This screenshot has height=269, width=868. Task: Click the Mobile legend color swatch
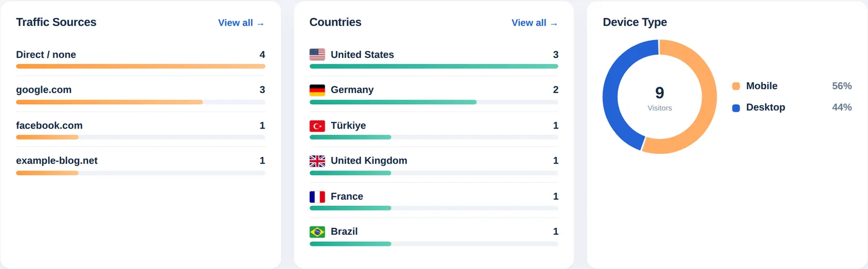(x=736, y=86)
